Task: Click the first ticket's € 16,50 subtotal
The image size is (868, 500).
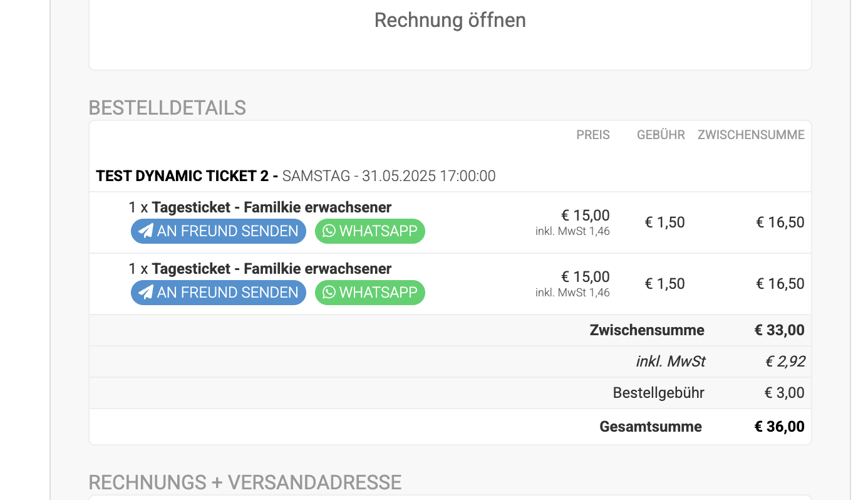Action: point(780,222)
